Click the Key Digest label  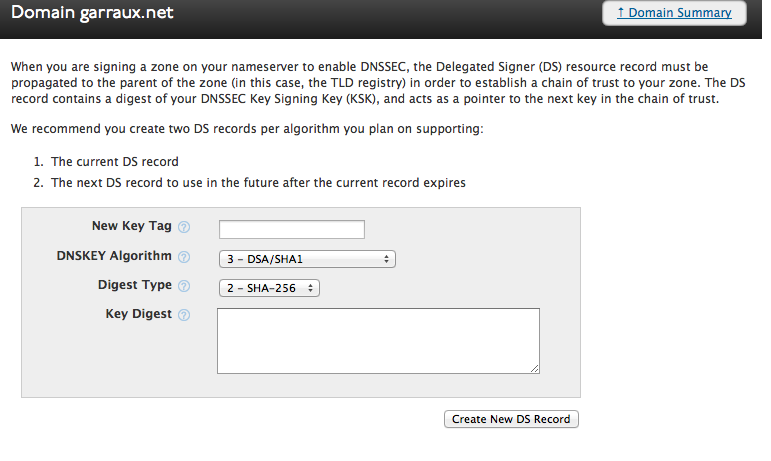pos(139,314)
